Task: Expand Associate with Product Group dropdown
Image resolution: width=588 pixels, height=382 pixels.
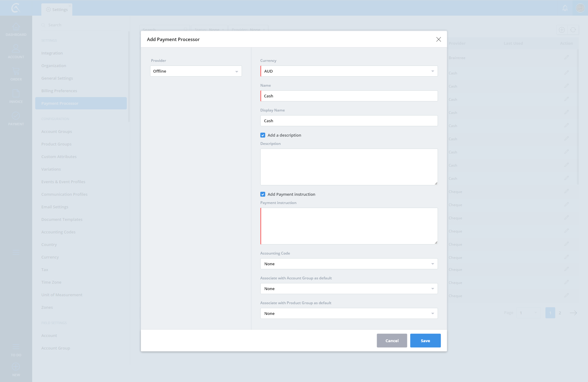Action: [349, 313]
